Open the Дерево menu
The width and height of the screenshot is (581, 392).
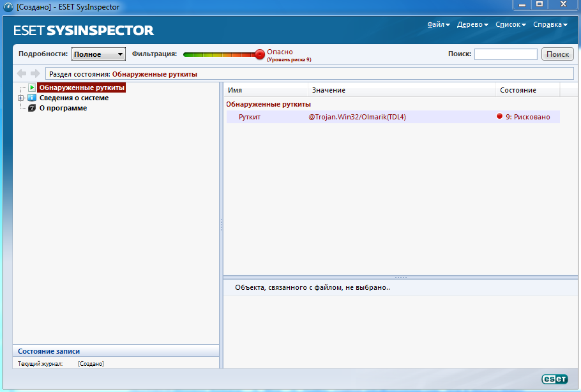[x=472, y=24]
